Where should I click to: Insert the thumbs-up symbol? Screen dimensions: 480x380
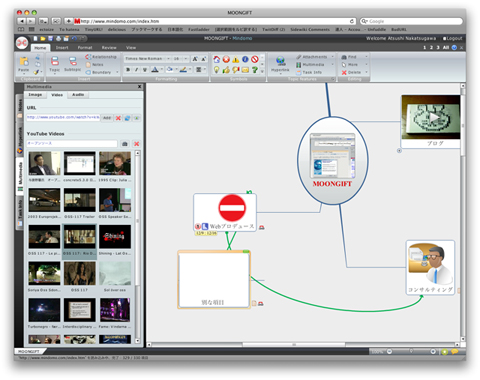tap(226, 69)
